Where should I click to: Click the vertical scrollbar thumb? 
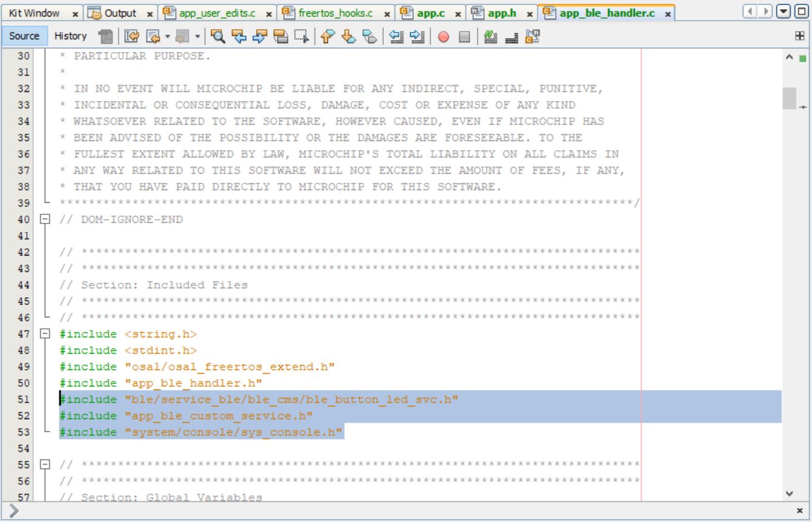(x=788, y=98)
